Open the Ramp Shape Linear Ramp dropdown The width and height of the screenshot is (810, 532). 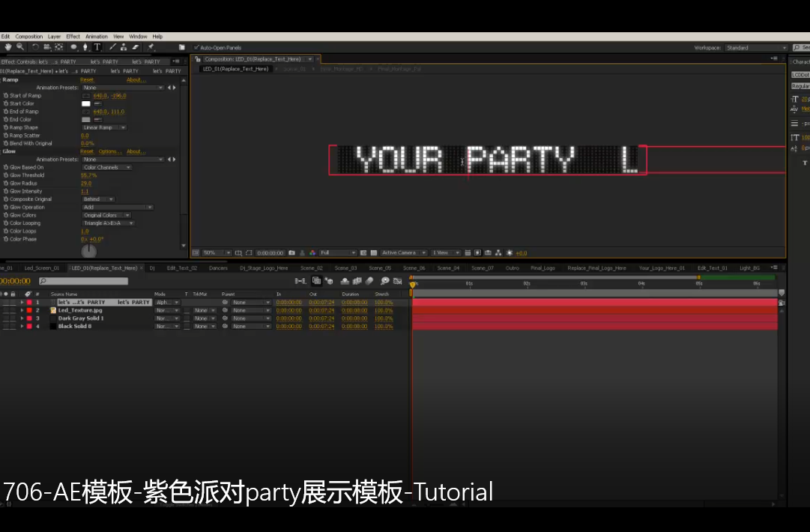(104, 127)
